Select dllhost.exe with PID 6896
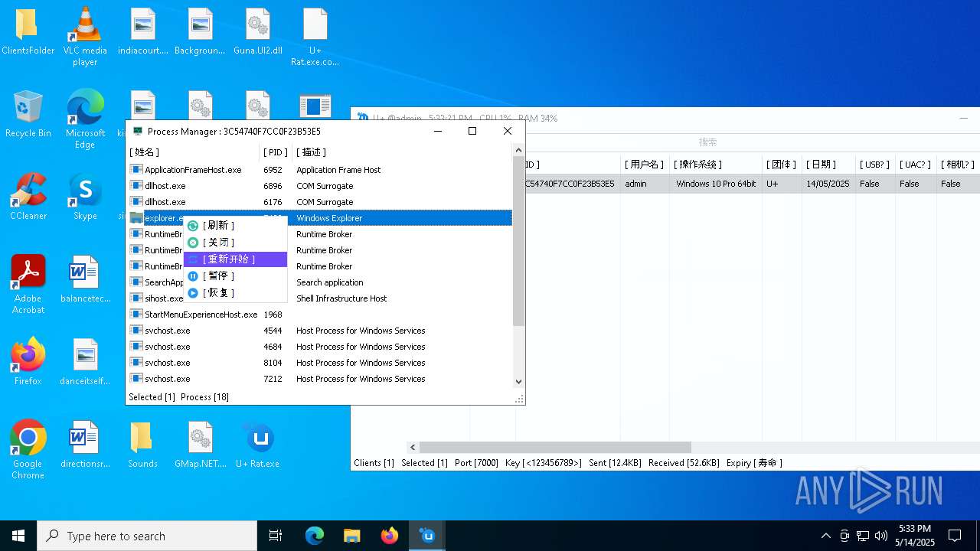980x551 pixels. (320, 186)
